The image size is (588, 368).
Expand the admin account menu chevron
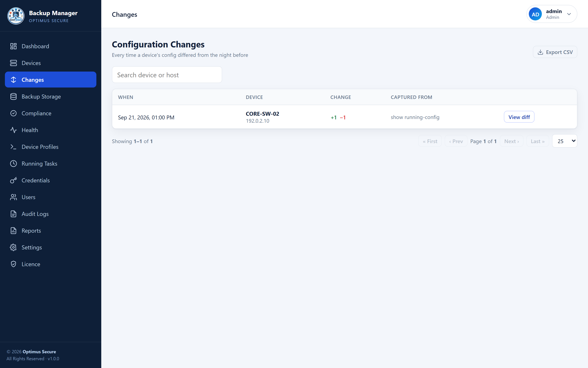pos(569,14)
